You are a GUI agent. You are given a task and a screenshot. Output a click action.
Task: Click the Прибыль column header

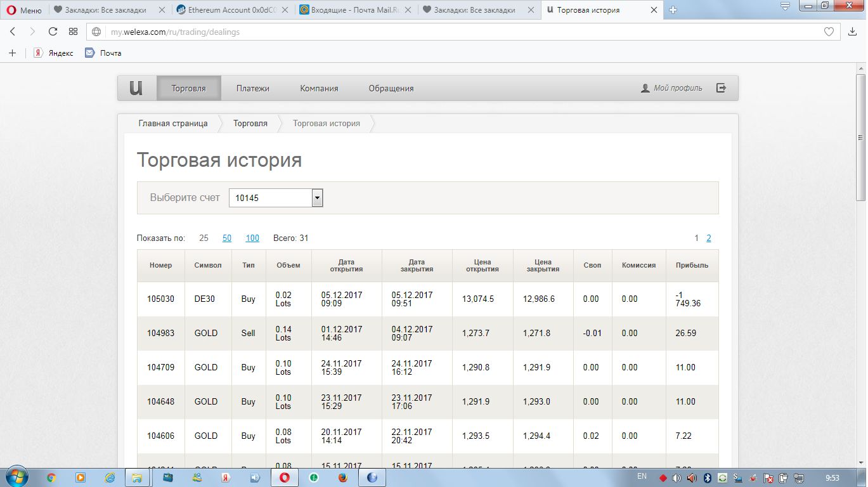692,266
